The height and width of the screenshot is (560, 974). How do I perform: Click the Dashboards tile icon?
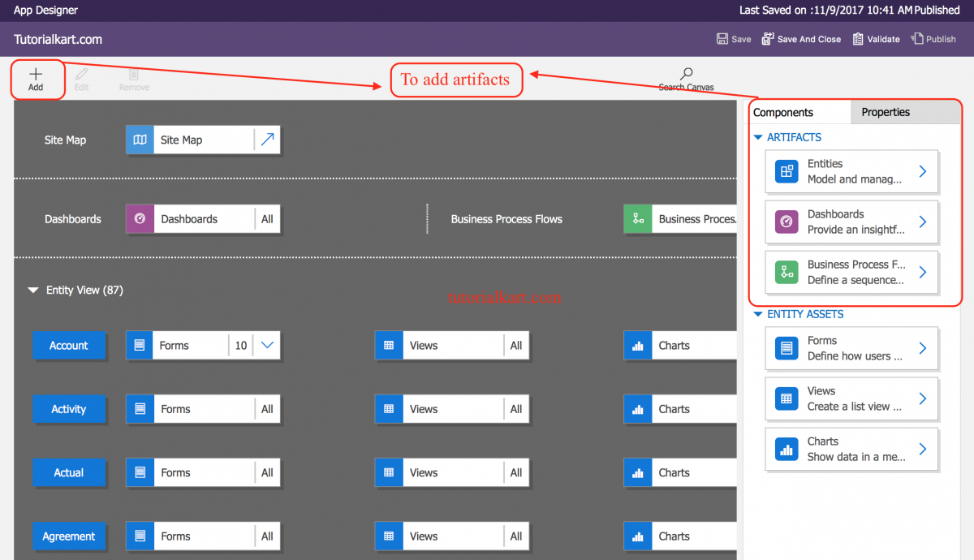click(x=139, y=218)
